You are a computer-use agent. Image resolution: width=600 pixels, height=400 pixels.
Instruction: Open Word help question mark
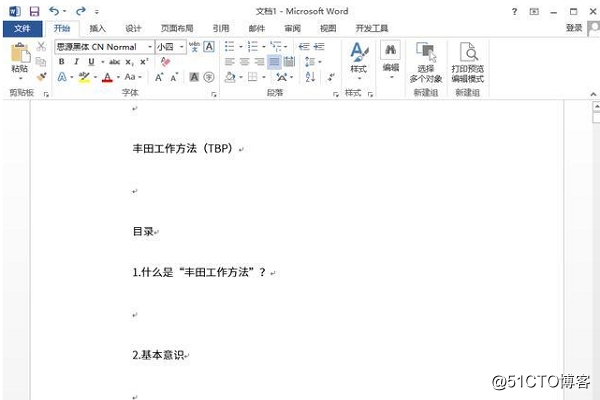point(514,12)
